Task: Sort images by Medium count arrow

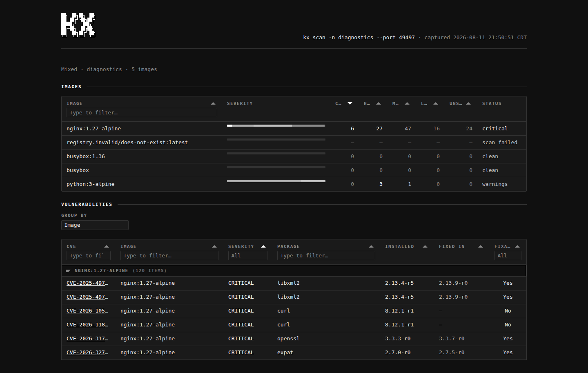Action: 407,103
